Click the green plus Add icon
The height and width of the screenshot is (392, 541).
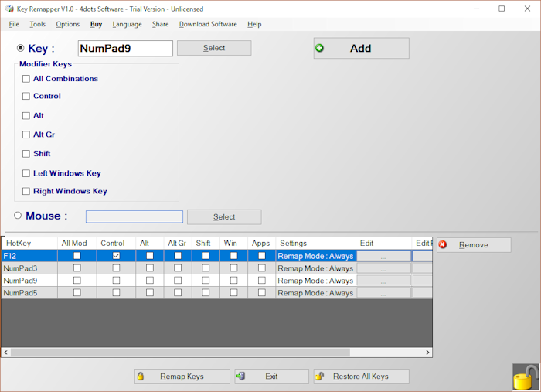coord(320,48)
